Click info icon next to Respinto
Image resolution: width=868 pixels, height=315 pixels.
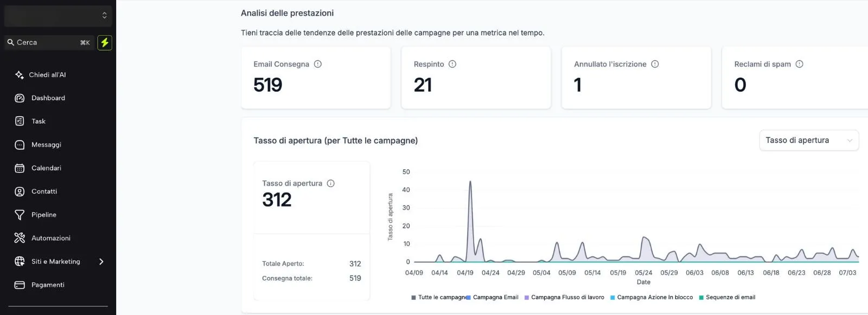[452, 64]
